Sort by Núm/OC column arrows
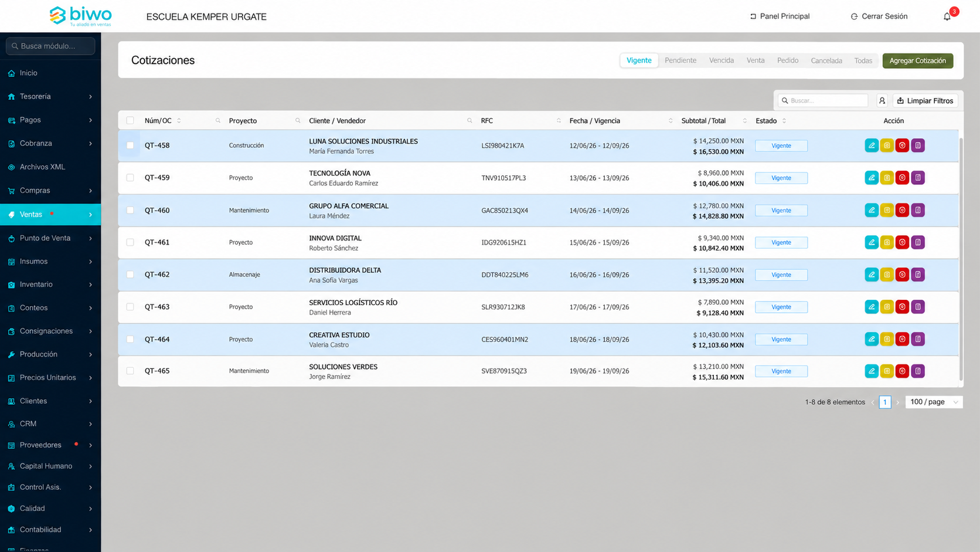The image size is (980, 552). tap(179, 121)
